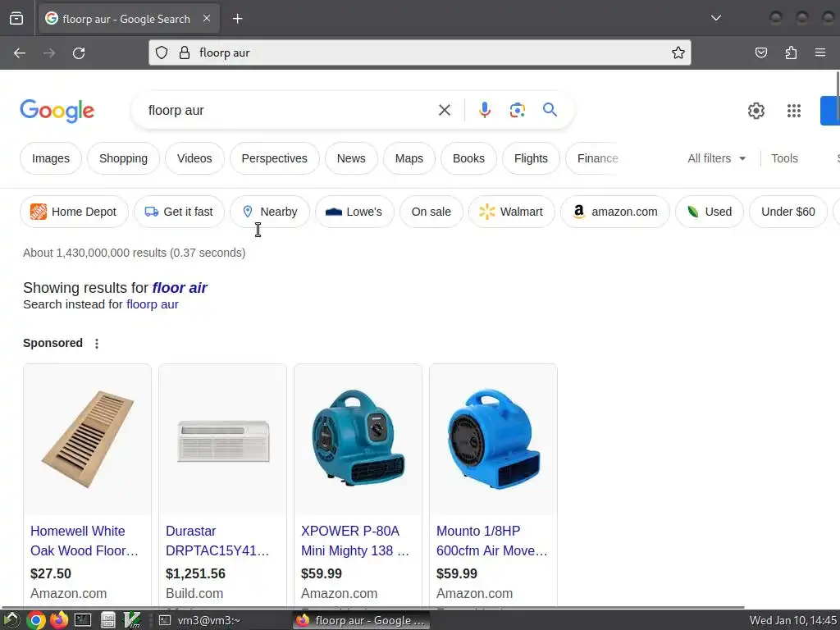Toggle the Nearby filter chip
Image resolution: width=840 pixels, height=630 pixels.
(269, 212)
